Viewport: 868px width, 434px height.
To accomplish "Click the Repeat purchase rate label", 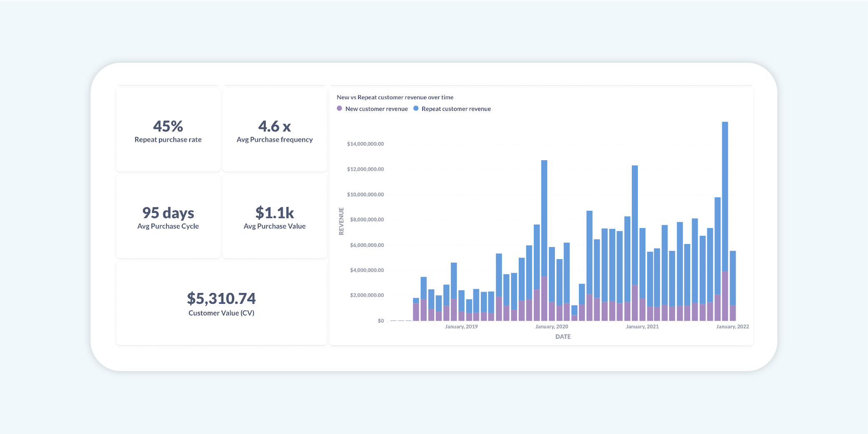I will (x=168, y=140).
